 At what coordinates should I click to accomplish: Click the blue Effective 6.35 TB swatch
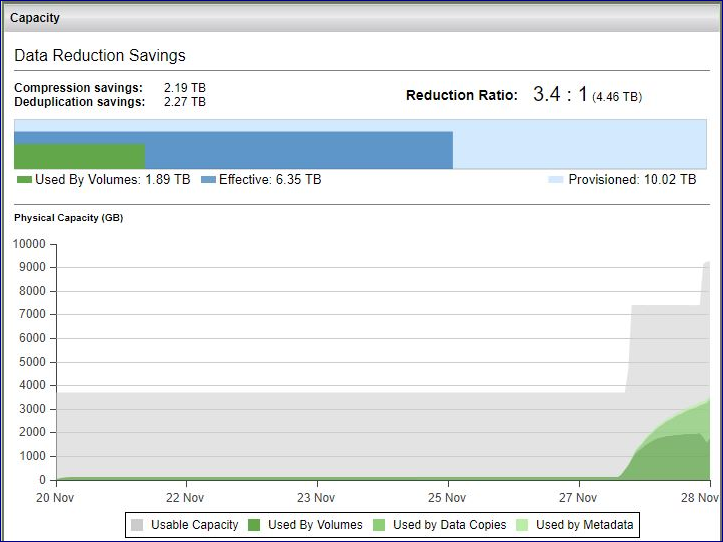coord(208,180)
